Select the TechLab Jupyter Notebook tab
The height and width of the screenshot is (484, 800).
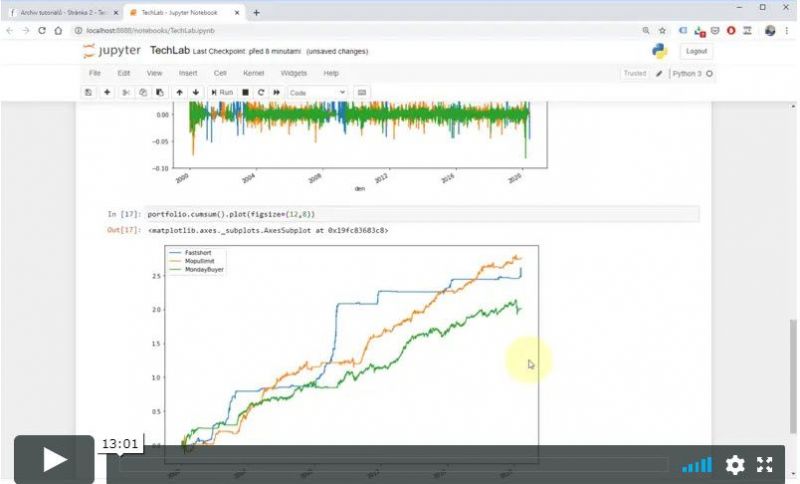click(x=179, y=12)
